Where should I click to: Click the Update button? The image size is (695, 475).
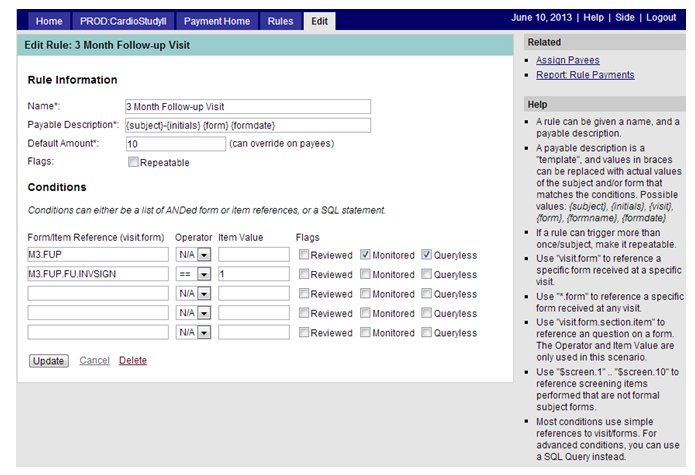pos(48,361)
